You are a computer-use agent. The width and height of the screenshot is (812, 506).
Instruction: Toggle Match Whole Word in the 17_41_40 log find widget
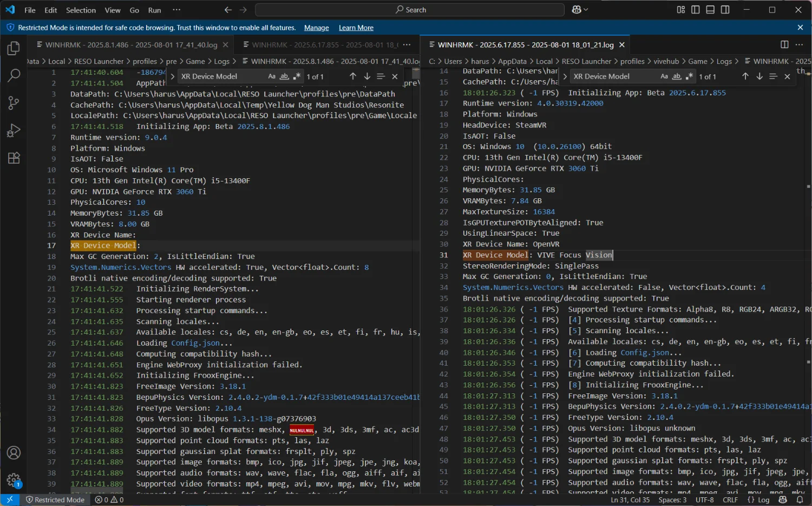(x=284, y=76)
